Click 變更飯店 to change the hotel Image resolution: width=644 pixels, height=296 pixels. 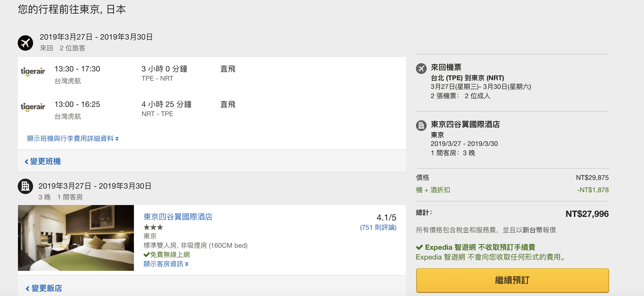pyautogui.click(x=44, y=288)
